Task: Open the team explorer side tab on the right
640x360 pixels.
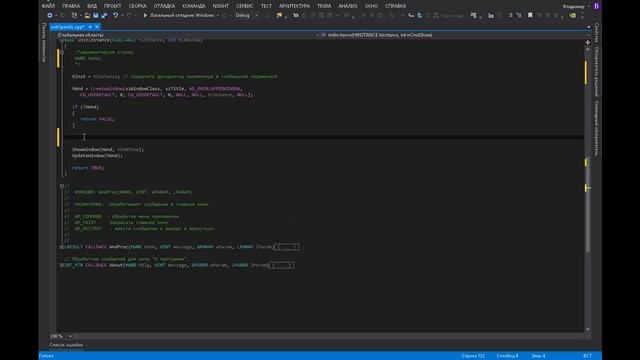Action: tap(596, 128)
